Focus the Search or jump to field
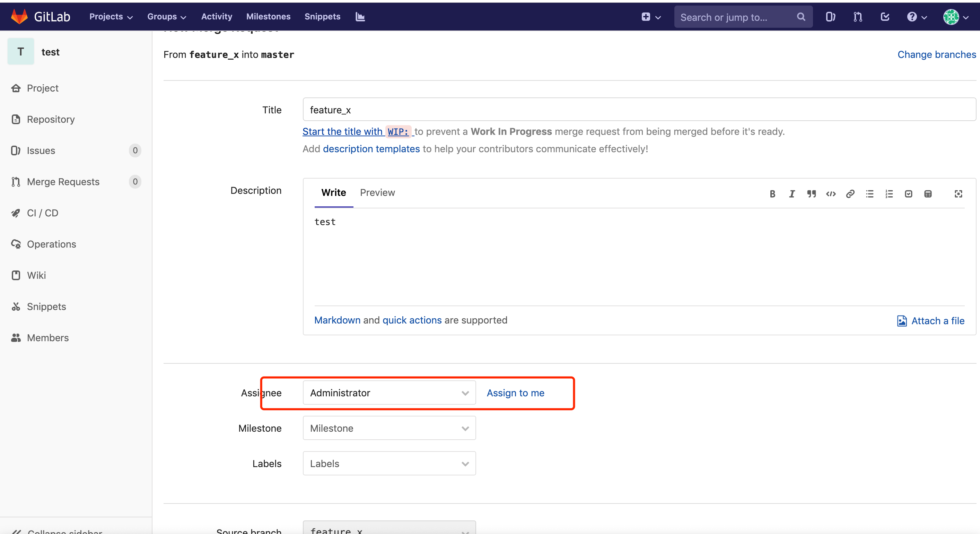Image resolution: width=980 pixels, height=534 pixels. point(743,17)
